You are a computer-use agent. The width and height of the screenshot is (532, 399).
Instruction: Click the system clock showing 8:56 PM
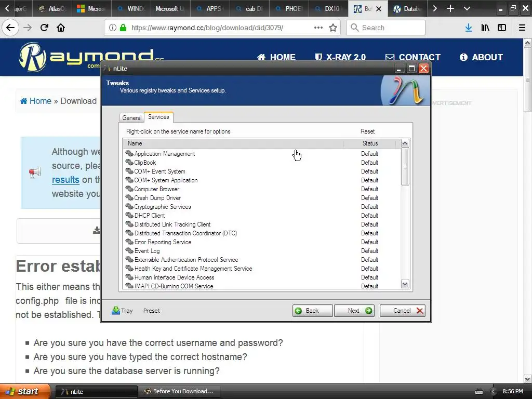tap(512, 391)
